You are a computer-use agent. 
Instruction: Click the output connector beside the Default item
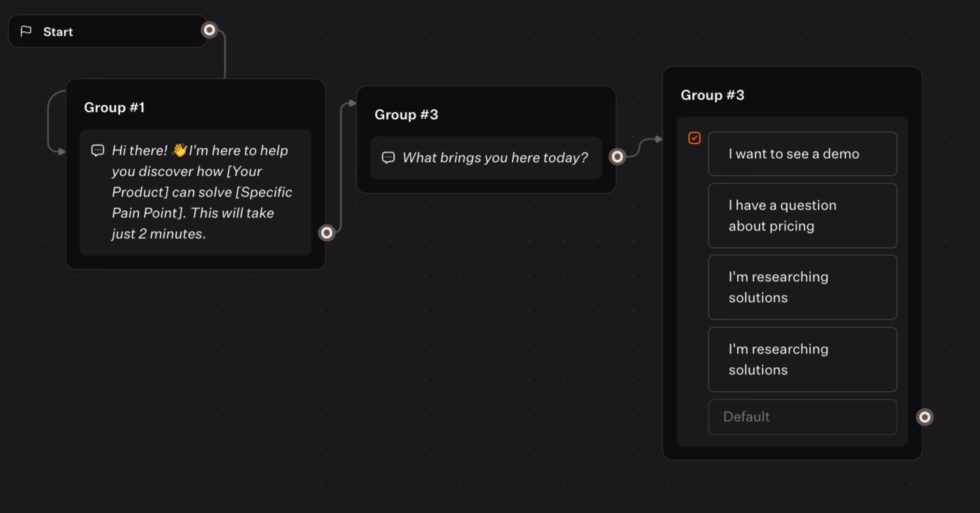(x=925, y=417)
